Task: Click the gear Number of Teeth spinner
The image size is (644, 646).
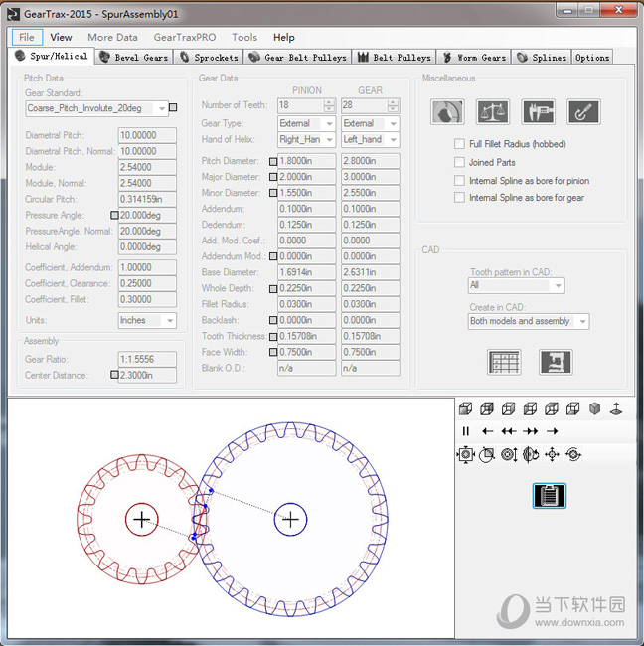Action: [x=394, y=105]
